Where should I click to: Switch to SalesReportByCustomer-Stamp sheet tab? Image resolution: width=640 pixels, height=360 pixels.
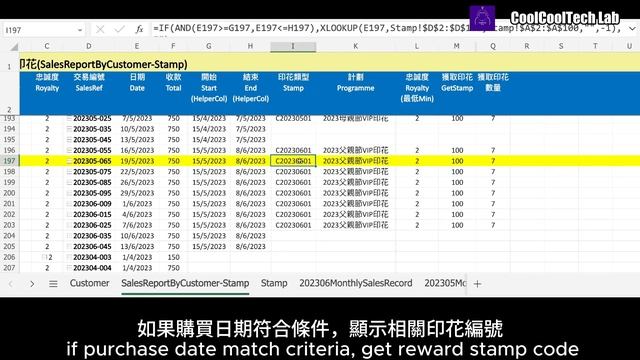pos(185,283)
